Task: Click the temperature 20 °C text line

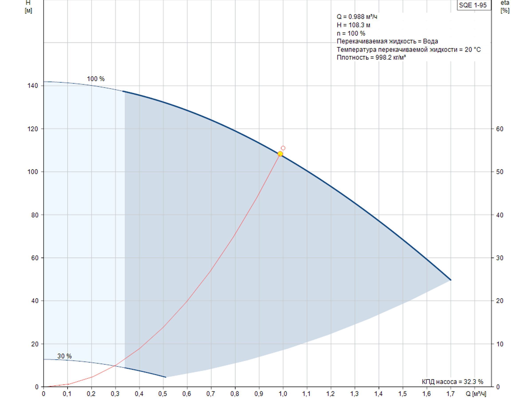Action: point(409,50)
